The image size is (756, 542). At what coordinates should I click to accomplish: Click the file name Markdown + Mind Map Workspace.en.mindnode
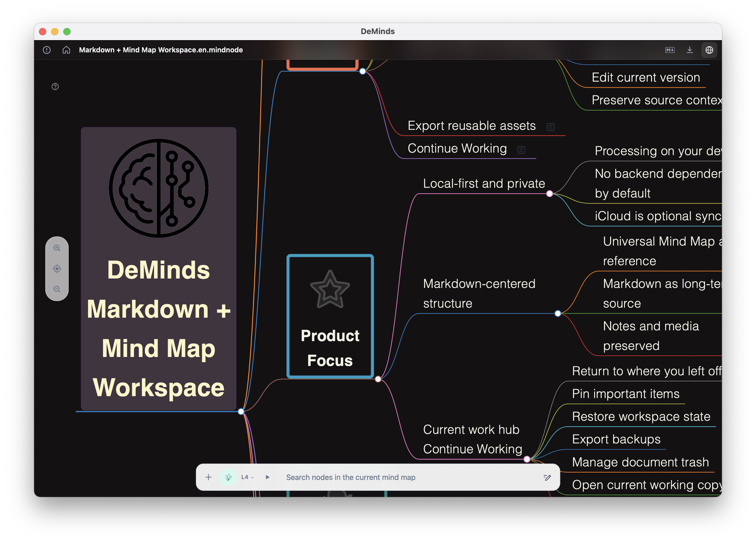[161, 50]
